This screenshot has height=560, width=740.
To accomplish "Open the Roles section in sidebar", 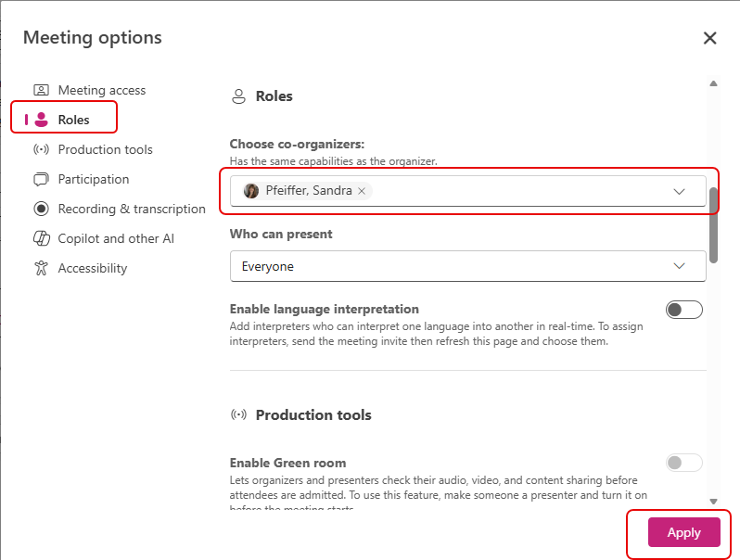I will point(73,120).
